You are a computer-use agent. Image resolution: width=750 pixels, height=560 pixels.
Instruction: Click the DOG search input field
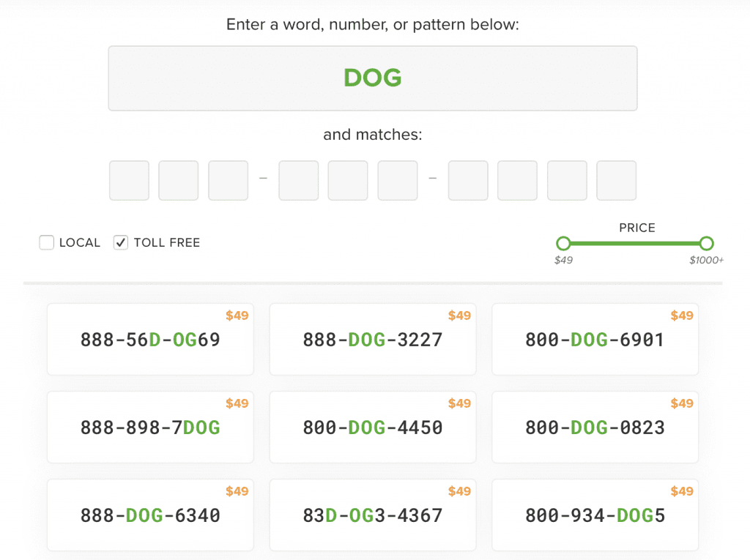(373, 78)
